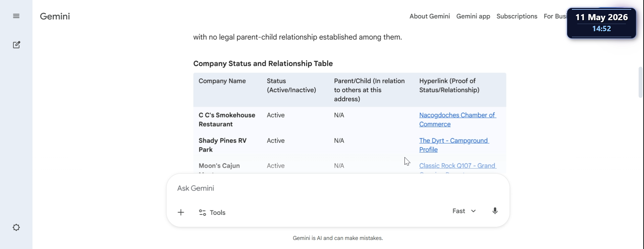
Task: Click the Company Status and Relationship Table heading
Action: (263, 64)
